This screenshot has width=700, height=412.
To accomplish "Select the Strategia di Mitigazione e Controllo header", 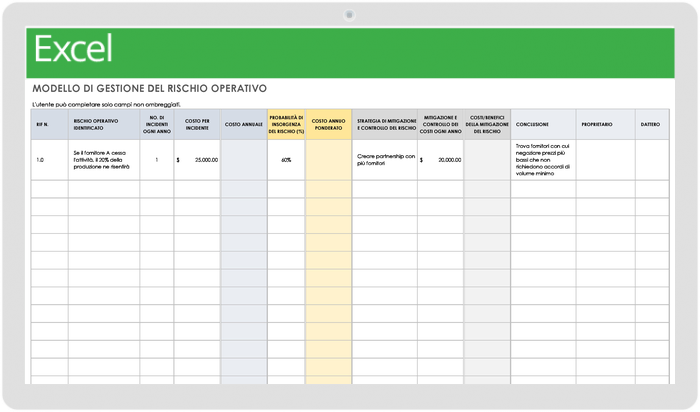I will point(385,125).
